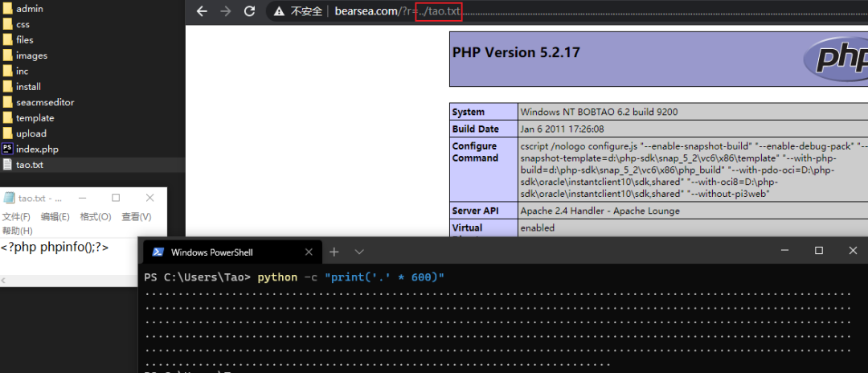
Task: Click the PowerShell tab icon
Action: pos(158,252)
